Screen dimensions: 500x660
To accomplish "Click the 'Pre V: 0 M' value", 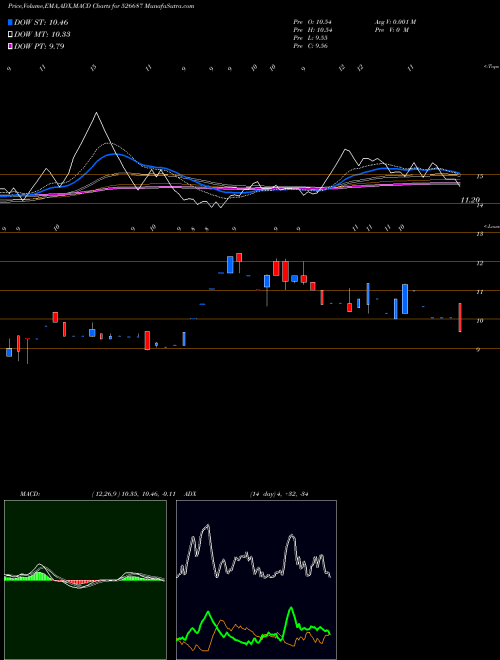I will pos(391,30).
